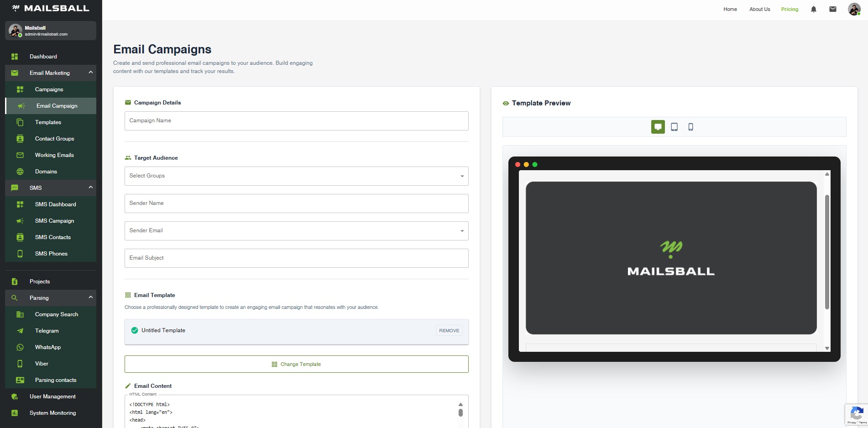Click the Change Template button

(296, 364)
